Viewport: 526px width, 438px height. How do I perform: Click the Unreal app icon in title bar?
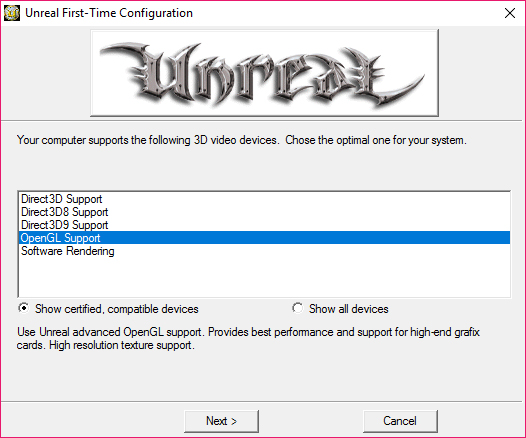click(12, 13)
